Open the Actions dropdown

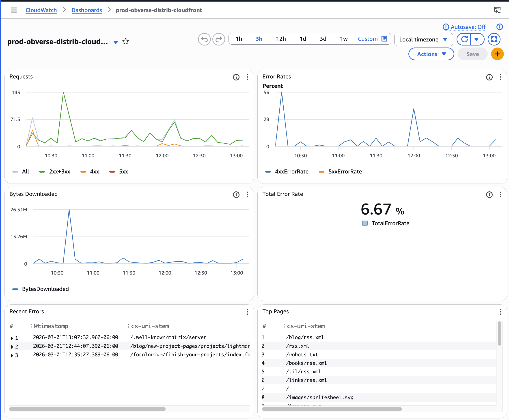[431, 54]
